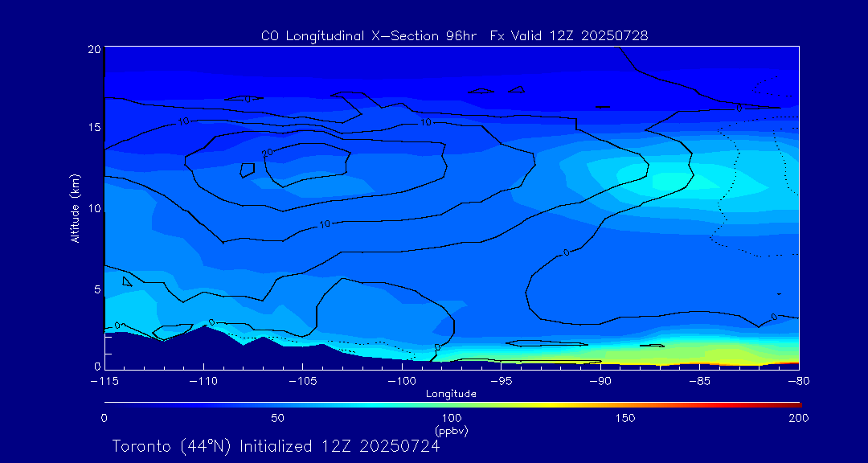Click the 20 km altitude tick label

click(x=92, y=49)
